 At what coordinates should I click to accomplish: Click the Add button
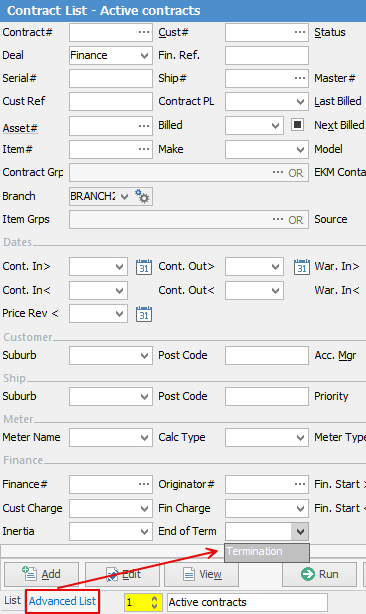(x=41, y=574)
